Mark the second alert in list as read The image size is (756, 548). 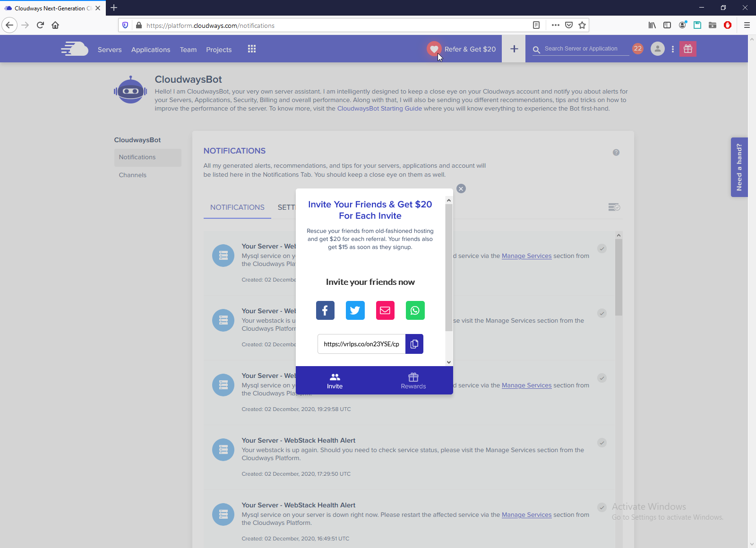602,313
